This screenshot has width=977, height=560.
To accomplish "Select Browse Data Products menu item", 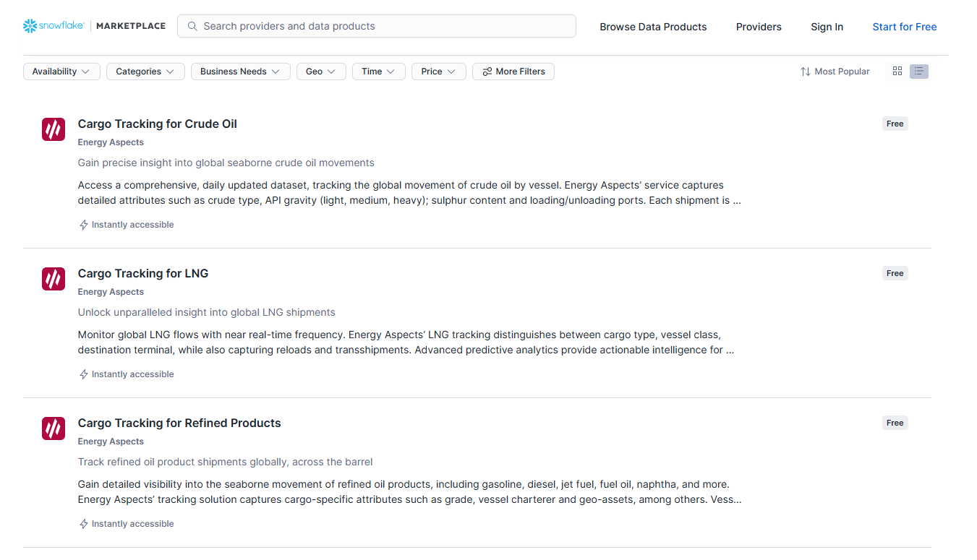I will (653, 27).
